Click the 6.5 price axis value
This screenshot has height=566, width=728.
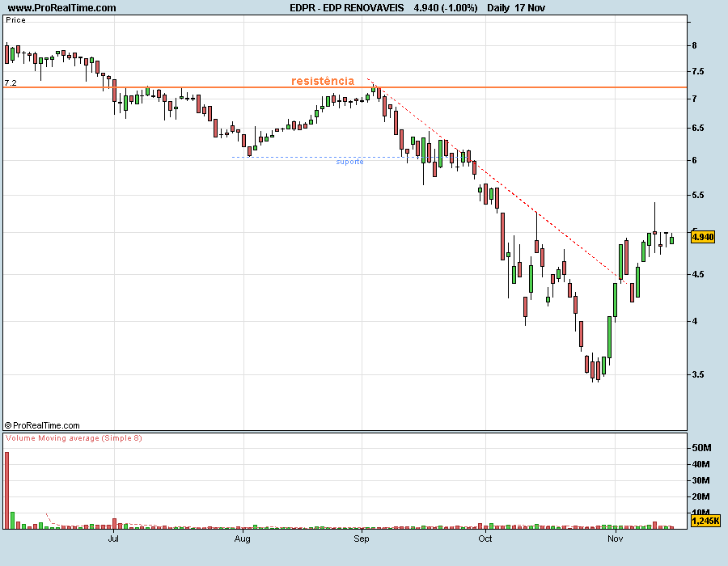tap(698, 128)
